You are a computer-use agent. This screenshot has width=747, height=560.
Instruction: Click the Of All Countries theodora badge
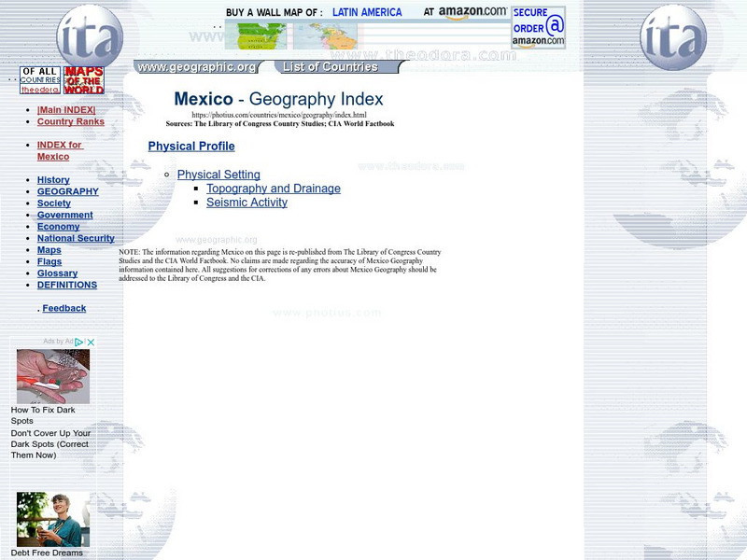click(x=39, y=81)
